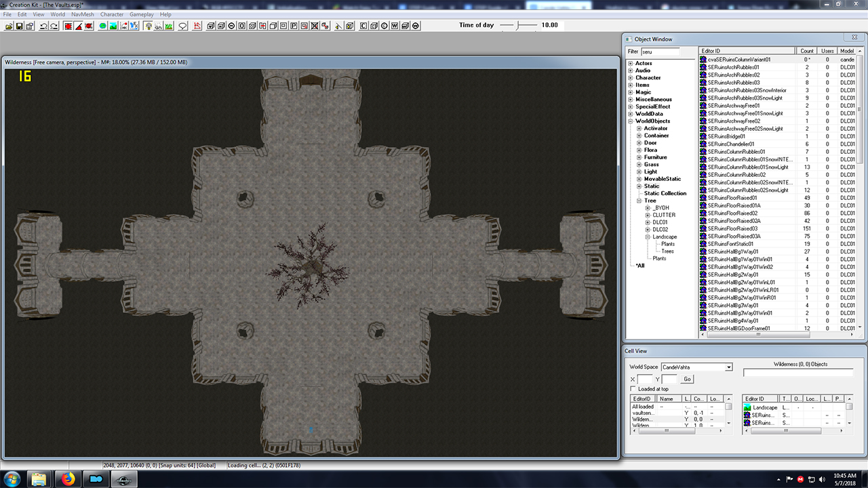
Task: Open the File menu
Action: [x=7, y=14]
